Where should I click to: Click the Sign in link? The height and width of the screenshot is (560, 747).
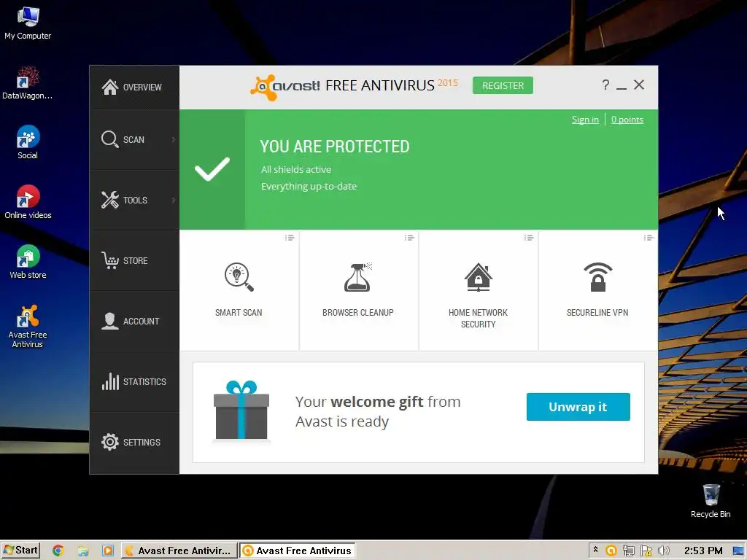click(x=585, y=120)
